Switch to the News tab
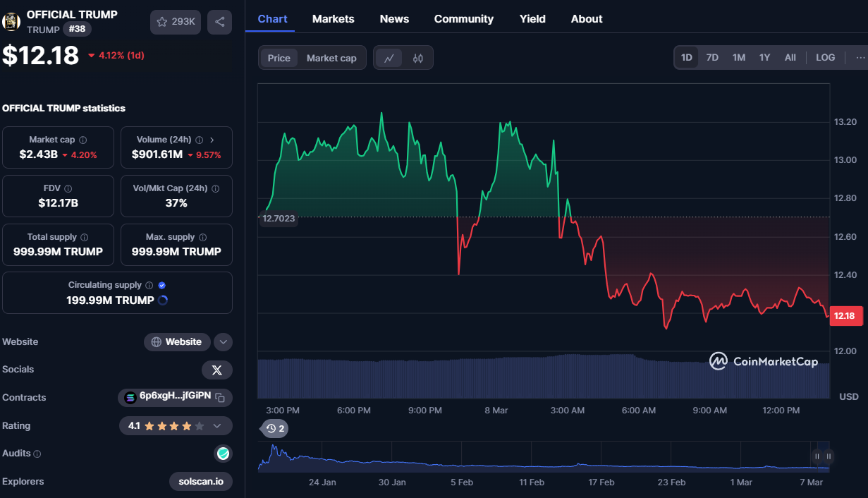The width and height of the screenshot is (868, 498). click(x=394, y=19)
